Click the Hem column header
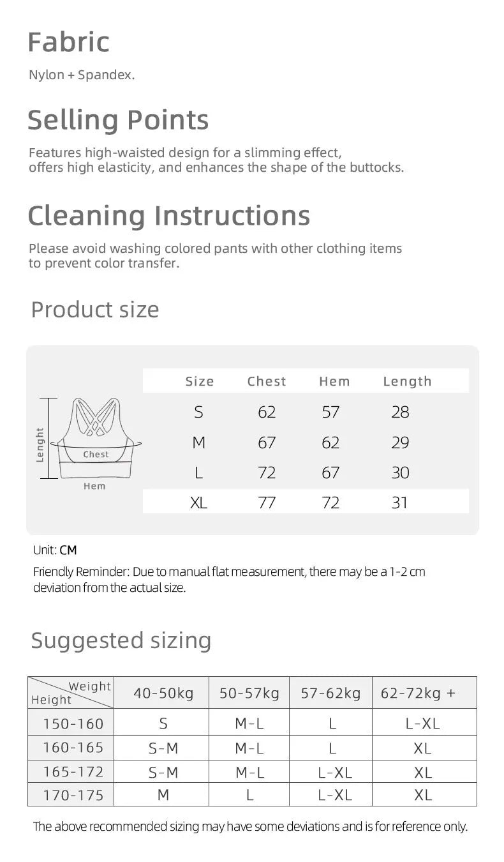504x862 pixels. [334, 381]
